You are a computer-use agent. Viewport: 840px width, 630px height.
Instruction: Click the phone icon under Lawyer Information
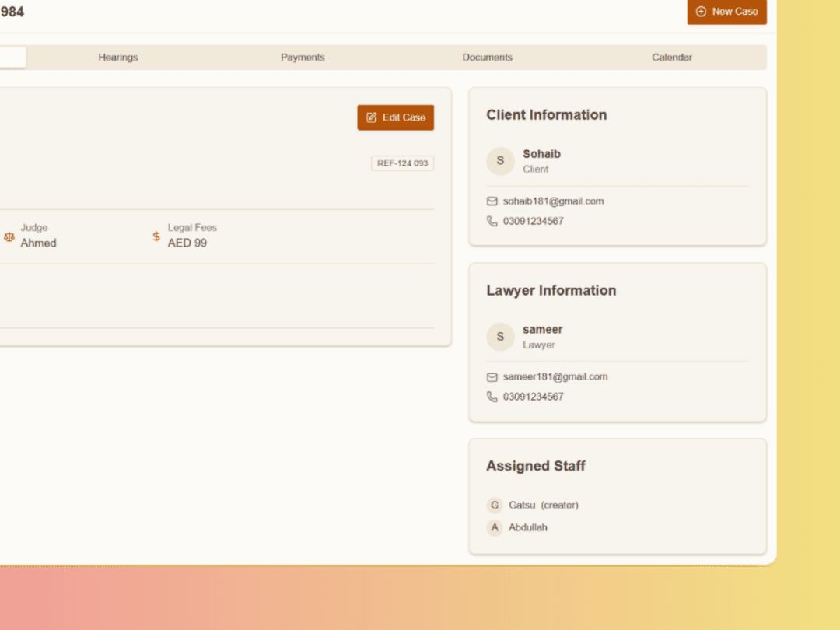(x=492, y=397)
